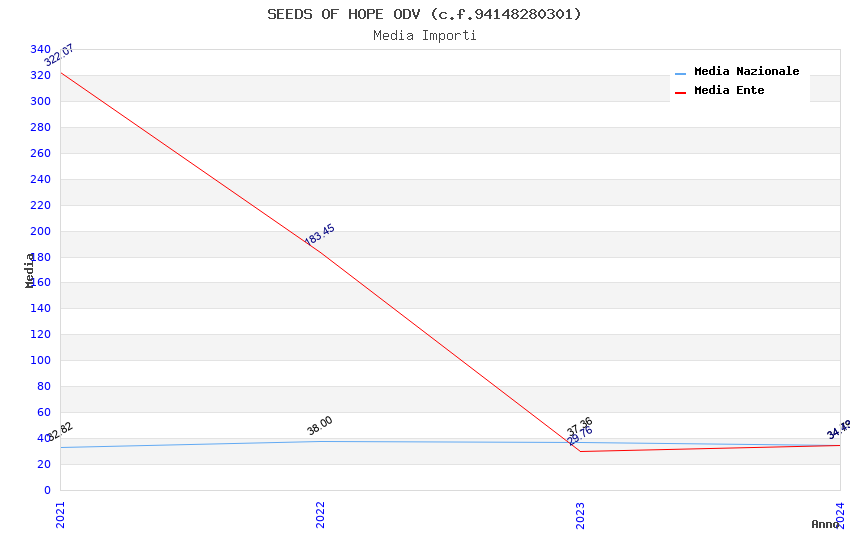850x550 pixels.
Task: Click the 140 y-axis tick label
Action: 40,308
